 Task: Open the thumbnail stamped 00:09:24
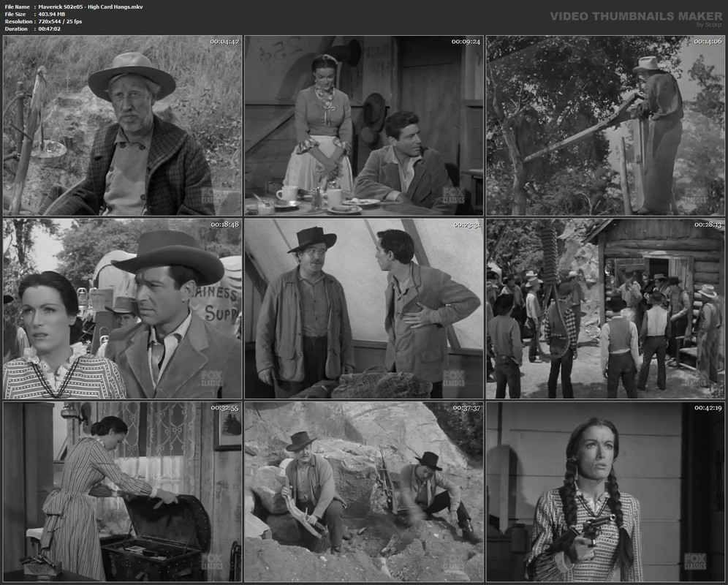click(x=364, y=126)
